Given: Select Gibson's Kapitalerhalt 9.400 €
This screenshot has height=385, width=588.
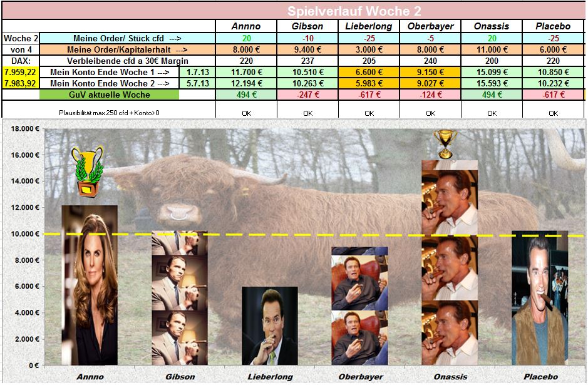Looking at the screenshot, I should (x=307, y=49).
